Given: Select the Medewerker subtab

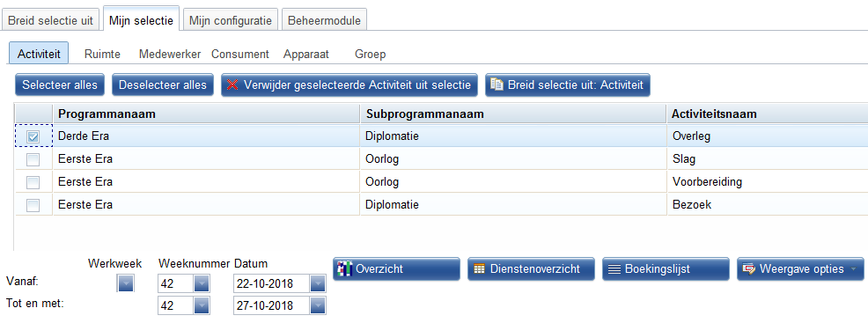Looking at the screenshot, I should pyautogui.click(x=170, y=55).
